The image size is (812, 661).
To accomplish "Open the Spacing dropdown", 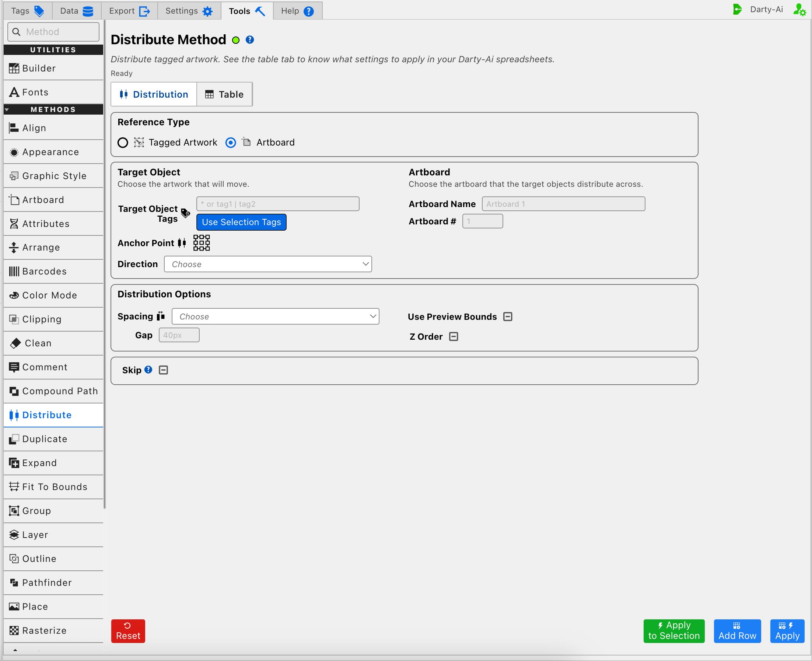I will point(276,316).
